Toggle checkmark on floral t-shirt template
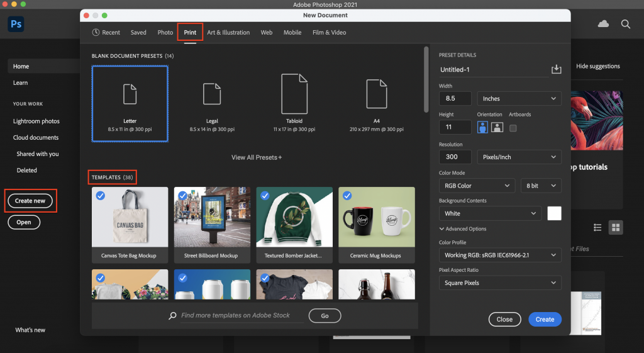This screenshot has width=644, height=353. [x=100, y=277]
